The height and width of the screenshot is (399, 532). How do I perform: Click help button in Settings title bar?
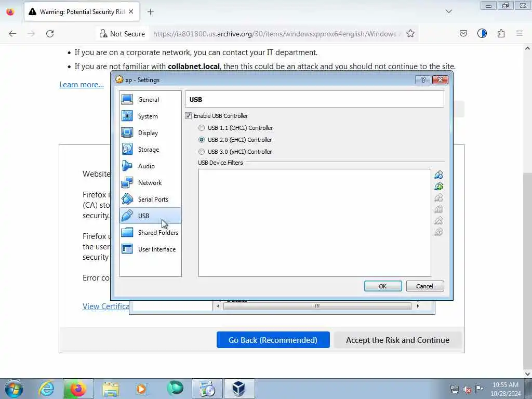pyautogui.click(x=423, y=79)
